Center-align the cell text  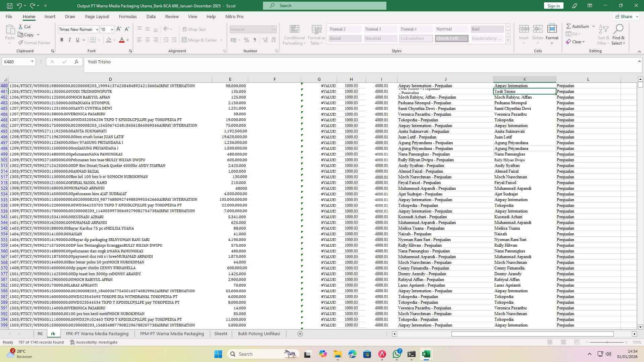148,40
